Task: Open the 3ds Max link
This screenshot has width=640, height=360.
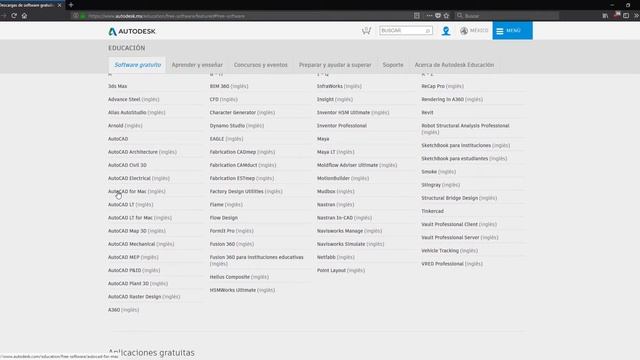Action: click(118, 86)
